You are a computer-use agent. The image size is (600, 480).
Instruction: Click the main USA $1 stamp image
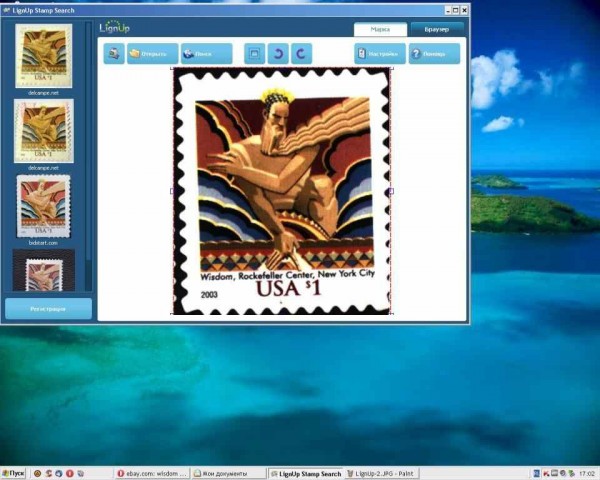coord(282,191)
